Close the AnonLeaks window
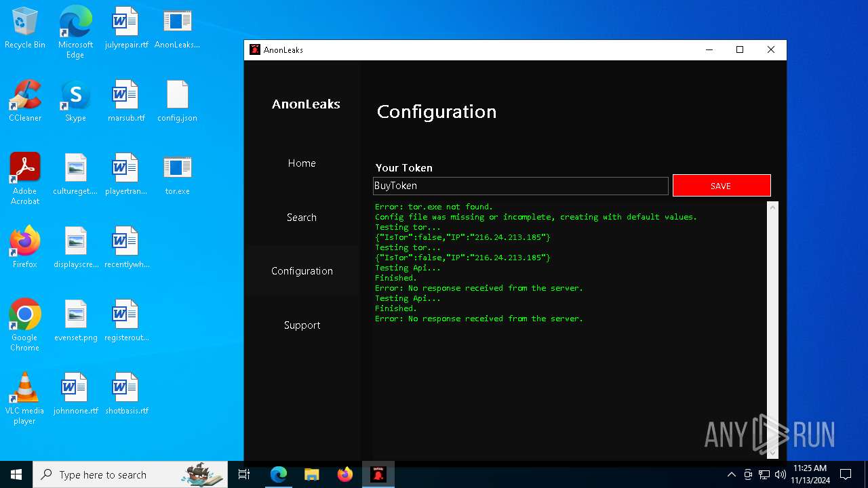 [771, 49]
